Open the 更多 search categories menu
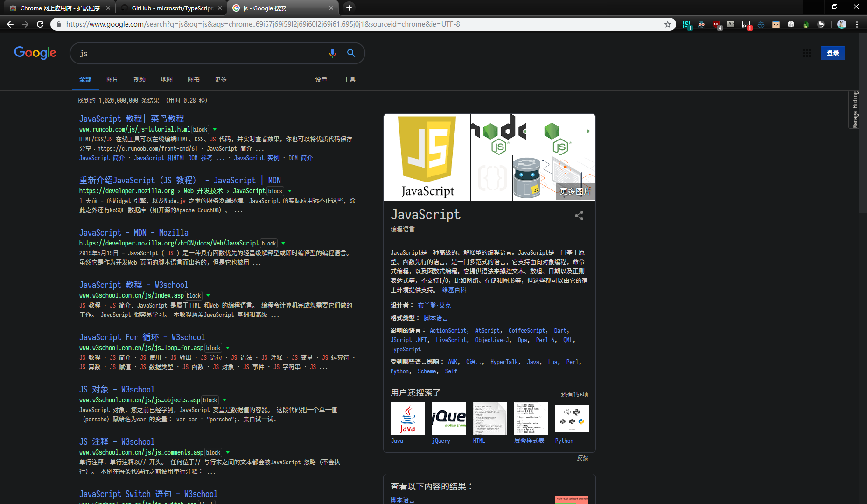 point(221,79)
